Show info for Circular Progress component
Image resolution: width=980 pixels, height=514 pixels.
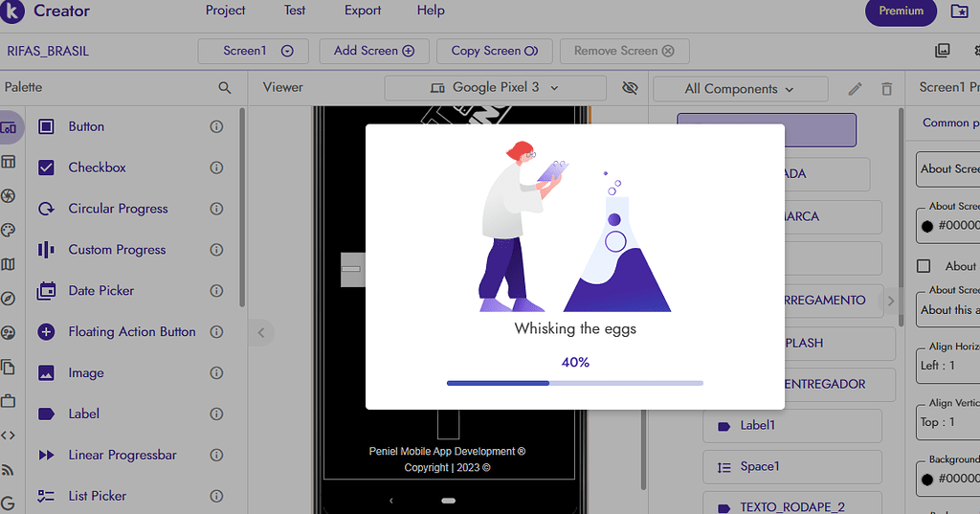[216, 209]
